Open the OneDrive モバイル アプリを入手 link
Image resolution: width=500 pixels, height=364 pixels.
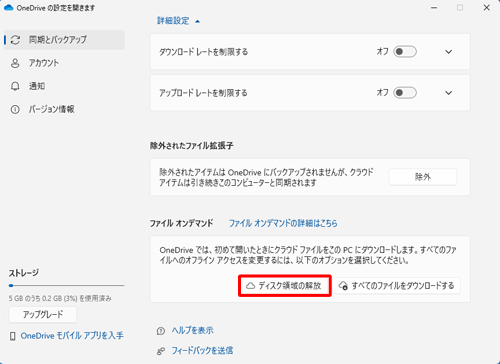pos(72,336)
